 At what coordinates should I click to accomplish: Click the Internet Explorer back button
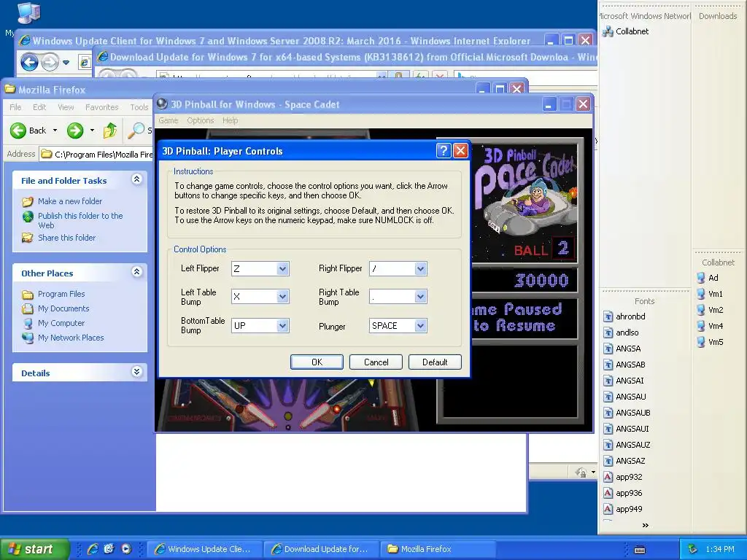pyautogui.click(x=29, y=63)
